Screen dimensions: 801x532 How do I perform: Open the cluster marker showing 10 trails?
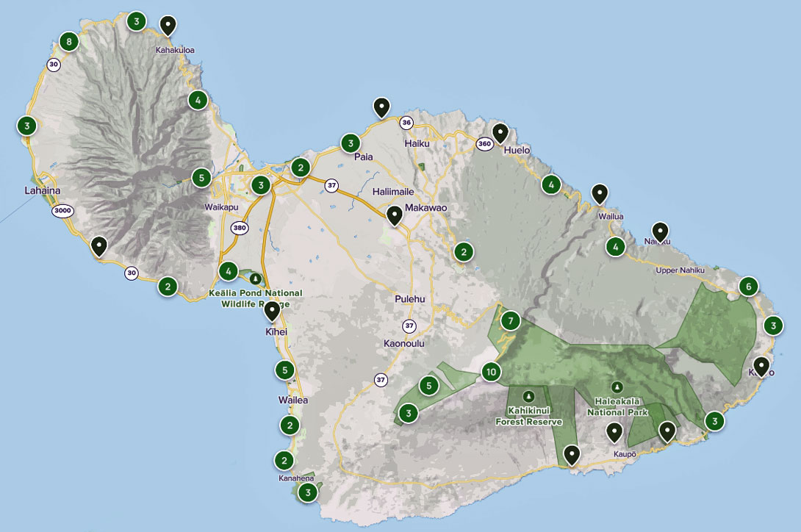pos(491,373)
